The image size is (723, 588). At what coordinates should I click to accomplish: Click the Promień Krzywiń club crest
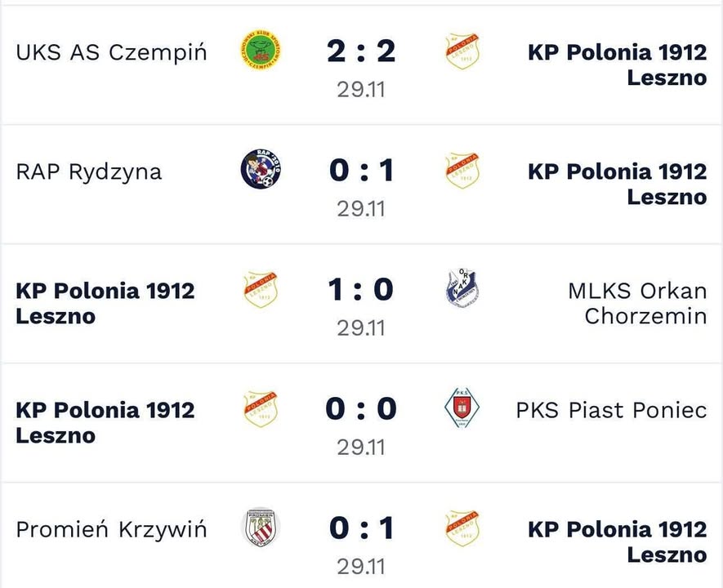click(x=261, y=528)
